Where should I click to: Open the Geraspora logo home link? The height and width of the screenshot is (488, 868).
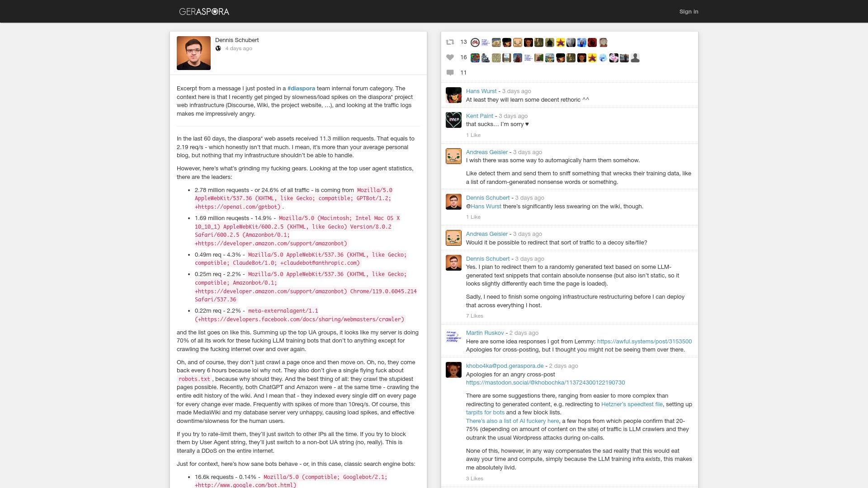pyautogui.click(x=204, y=12)
